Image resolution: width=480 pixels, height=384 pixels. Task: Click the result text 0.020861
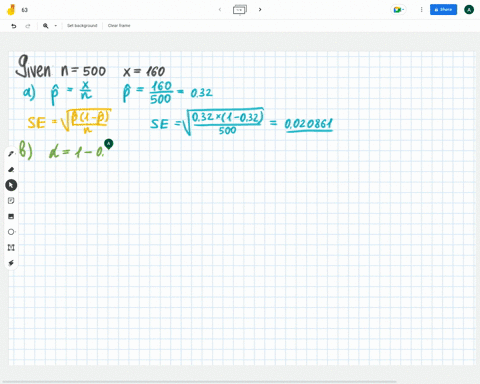click(309, 124)
